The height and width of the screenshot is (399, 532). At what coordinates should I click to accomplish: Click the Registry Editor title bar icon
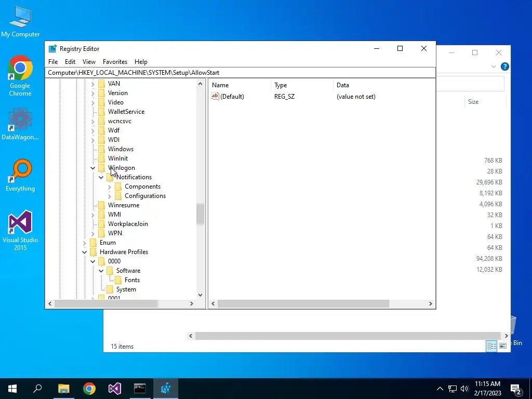point(52,48)
